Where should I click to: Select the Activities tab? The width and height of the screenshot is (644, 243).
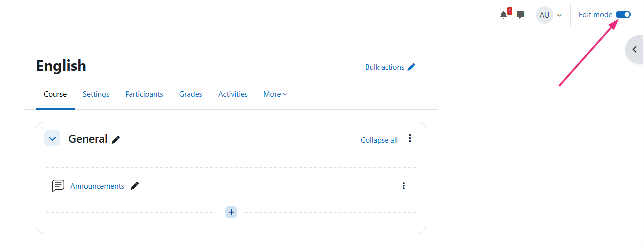(233, 94)
